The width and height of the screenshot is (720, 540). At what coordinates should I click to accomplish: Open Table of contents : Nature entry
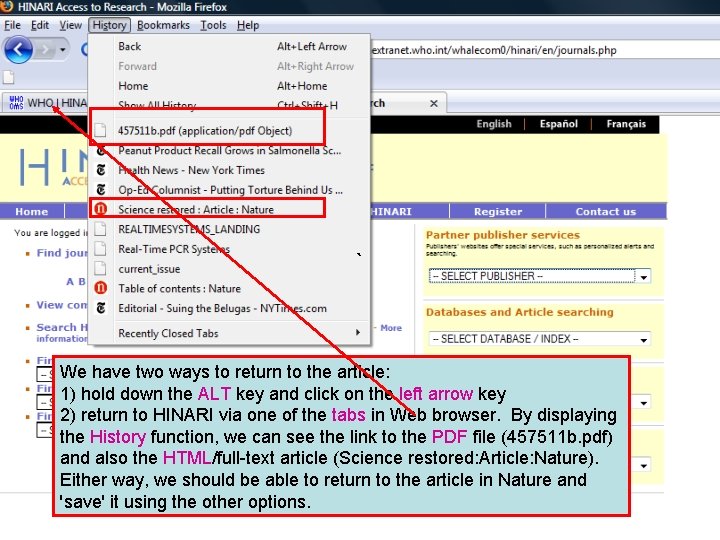click(229, 289)
